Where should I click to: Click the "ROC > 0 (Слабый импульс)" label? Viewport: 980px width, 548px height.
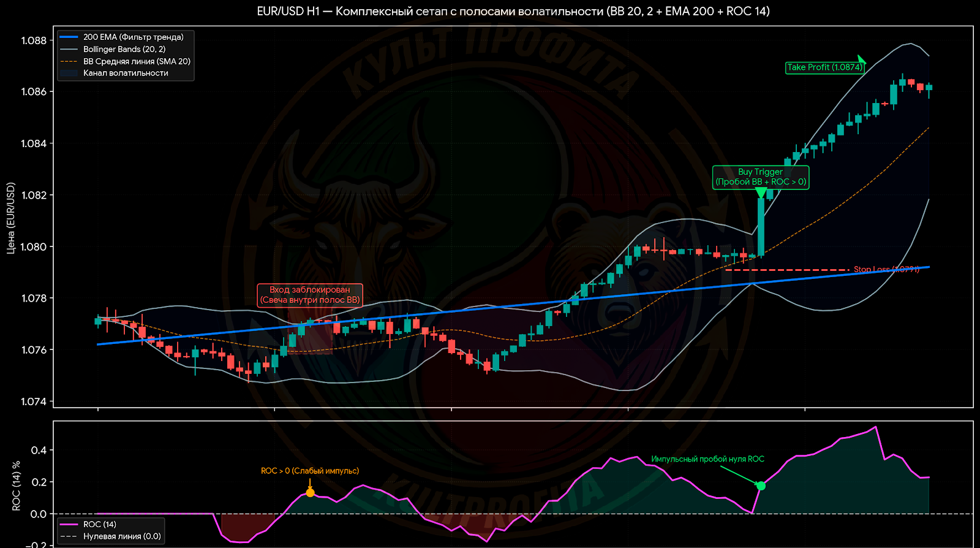pos(310,471)
